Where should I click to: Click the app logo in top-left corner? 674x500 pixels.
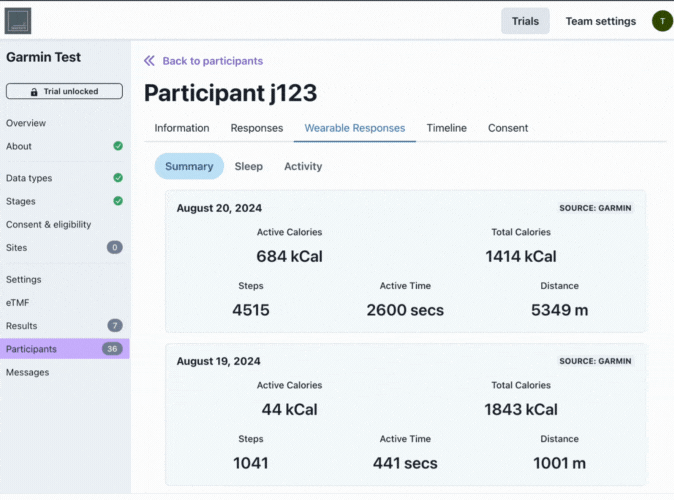(18, 21)
